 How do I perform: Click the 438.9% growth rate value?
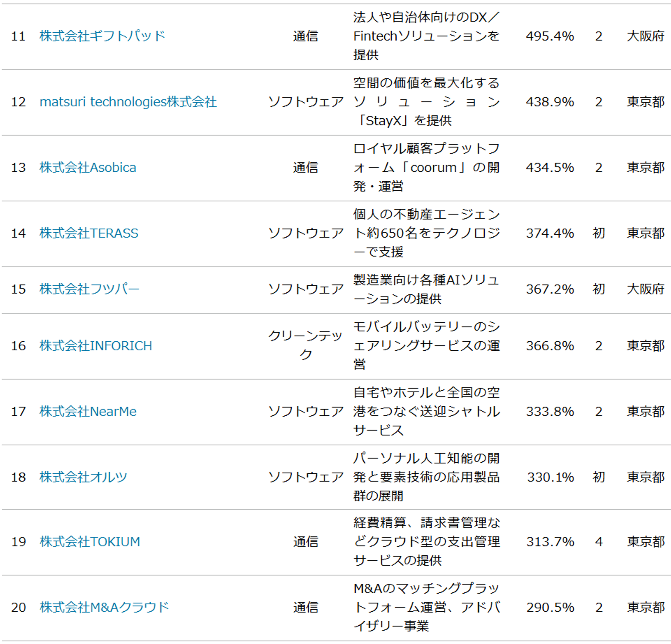550,102
